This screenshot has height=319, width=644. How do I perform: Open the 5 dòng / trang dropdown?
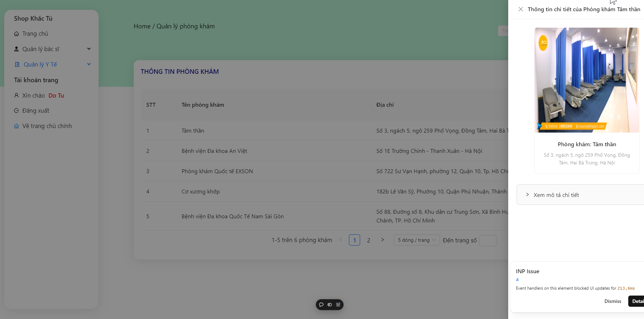(x=416, y=240)
